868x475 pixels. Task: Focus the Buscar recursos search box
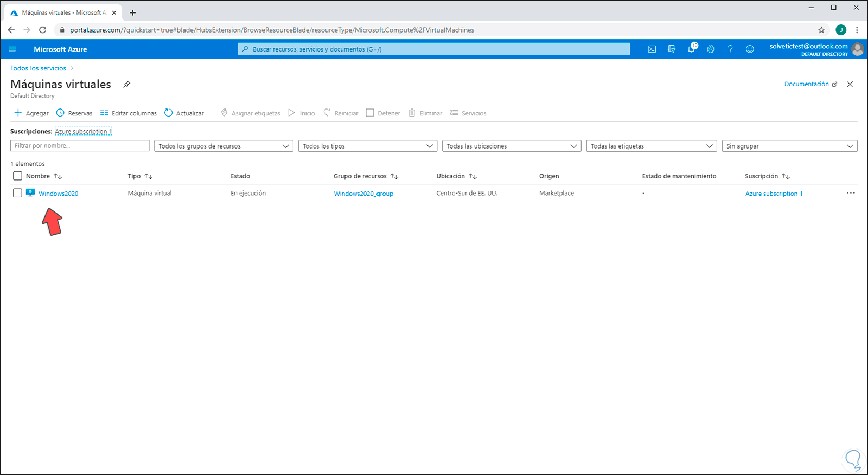(x=434, y=49)
